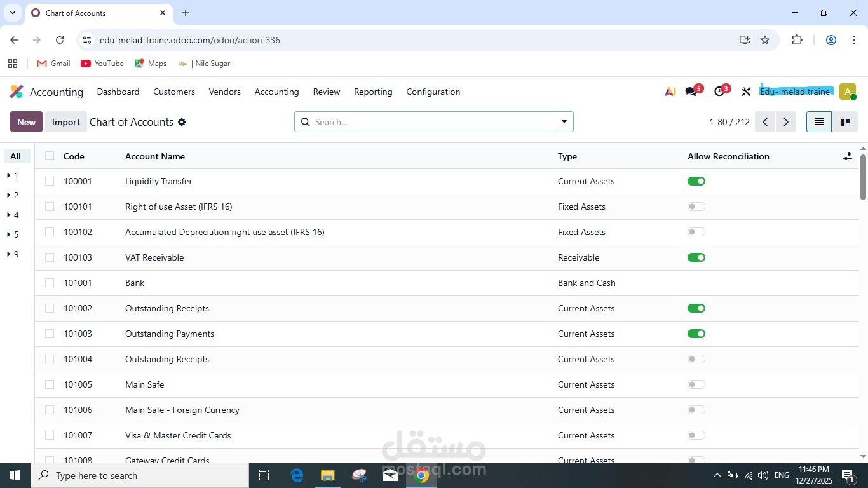
Task: Disable reconciliation for Liquidity Transfer
Action: coord(696,181)
